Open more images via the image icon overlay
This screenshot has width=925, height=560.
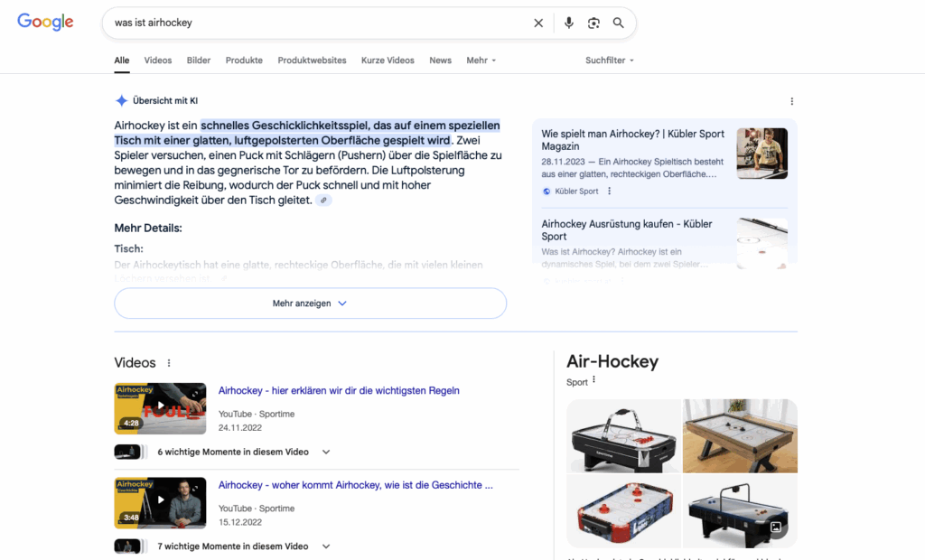[x=776, y=527]
